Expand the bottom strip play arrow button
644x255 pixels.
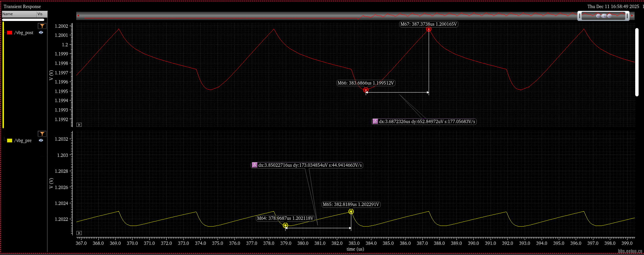tap(79, 233)
